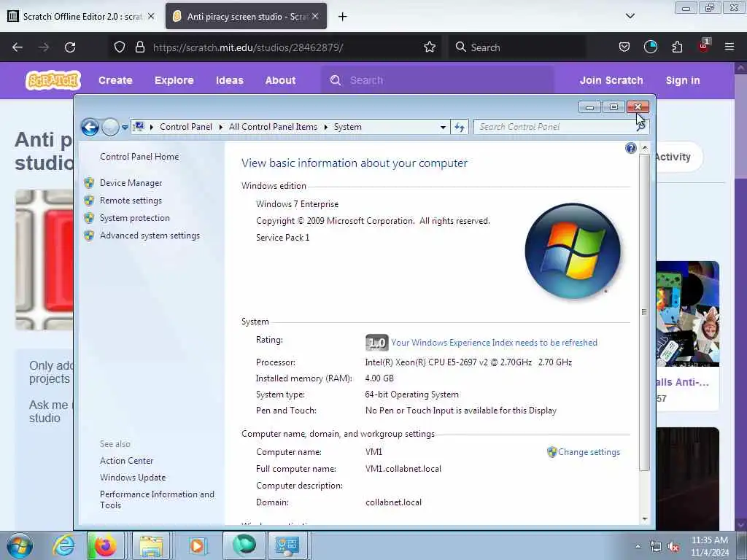Click the Firefox tracking protection shield icon
Viewport: 747px width, 560px height.
(x=120, y=47)
